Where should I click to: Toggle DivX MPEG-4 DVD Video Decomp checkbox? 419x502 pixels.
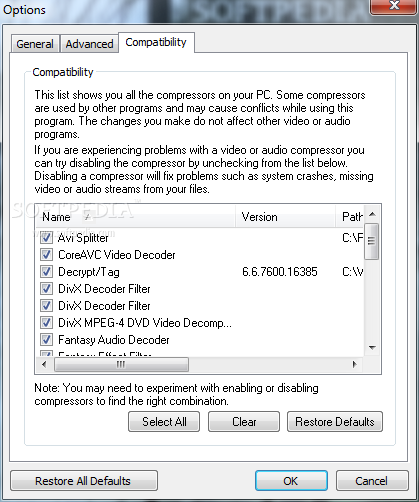tap(46, 323)
